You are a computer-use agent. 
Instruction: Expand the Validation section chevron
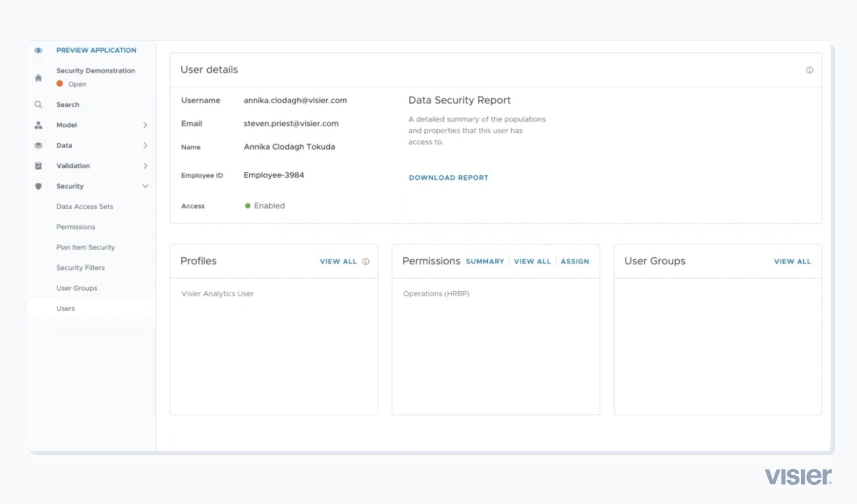tap(145, 166)
